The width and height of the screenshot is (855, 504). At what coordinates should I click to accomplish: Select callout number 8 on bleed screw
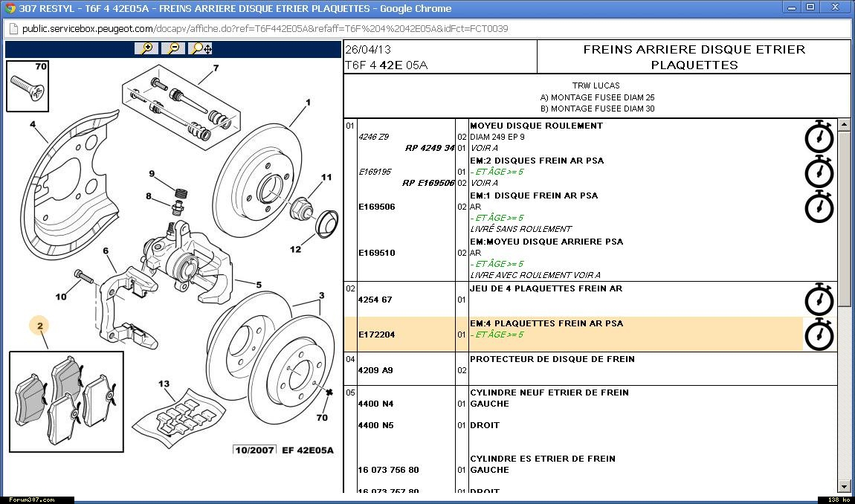point(148,196)
